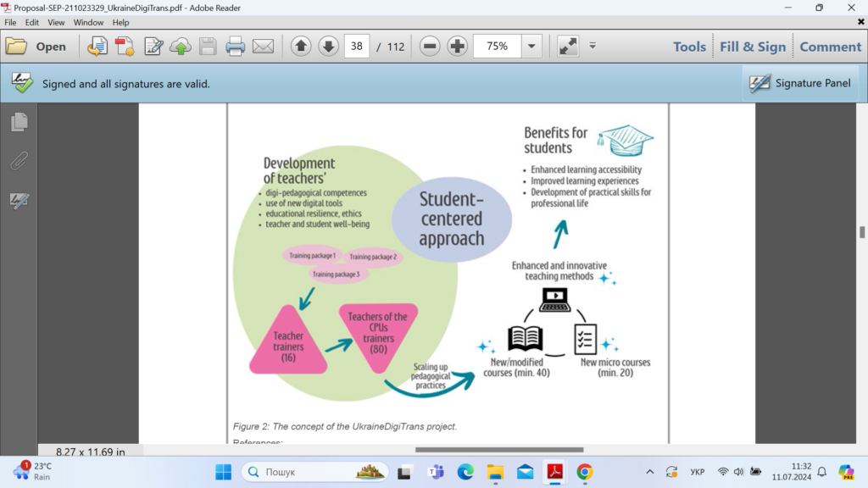This screenshot has width=868, height=488.
Task: Click the Signature Panel button
Action: [x=801, y=84]
